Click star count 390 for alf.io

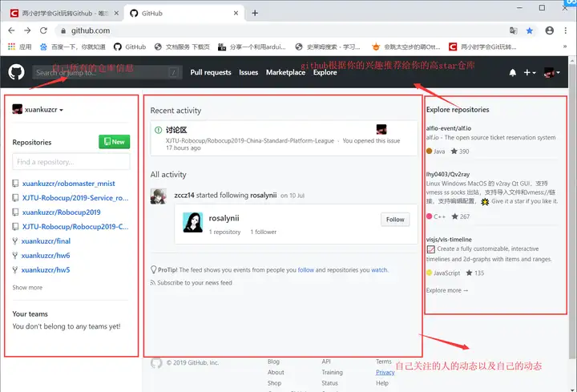click(460, 152)
